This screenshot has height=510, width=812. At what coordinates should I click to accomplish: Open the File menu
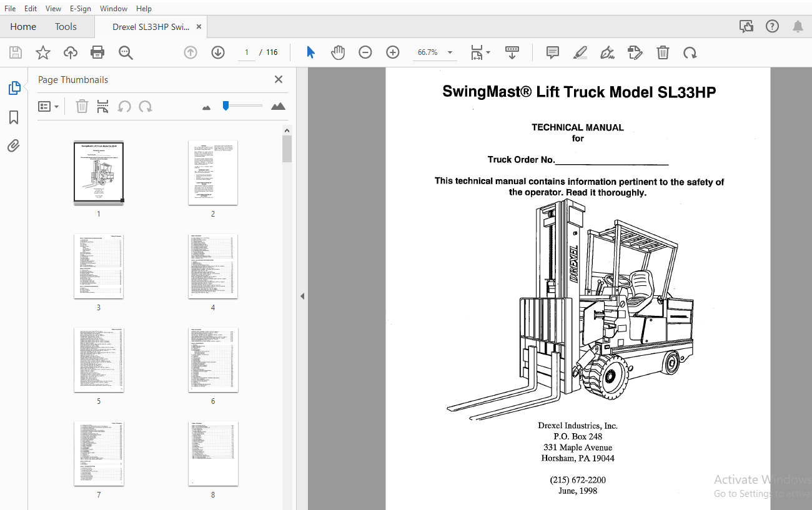[10, 9]
